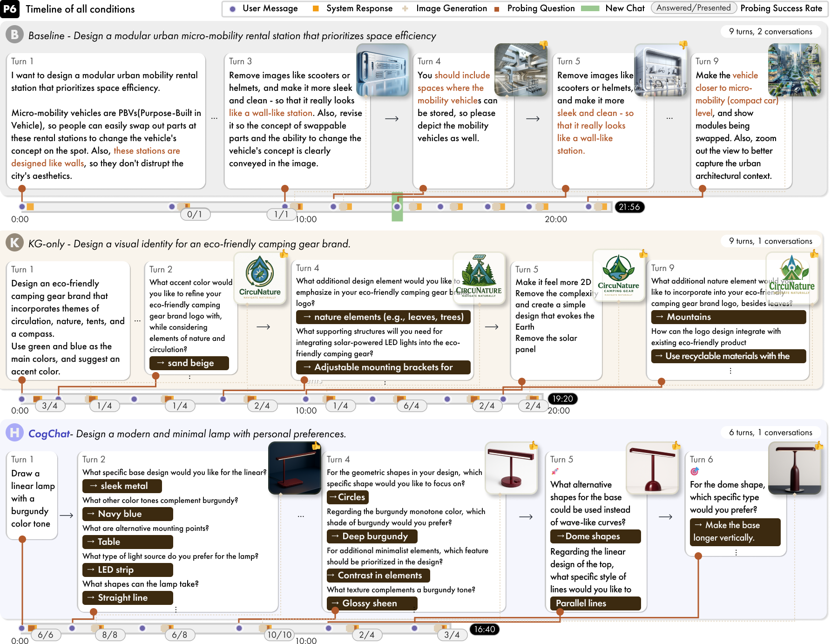
Task: Click the rocket emoji in CogChat Turn 5
Action: 554,471
